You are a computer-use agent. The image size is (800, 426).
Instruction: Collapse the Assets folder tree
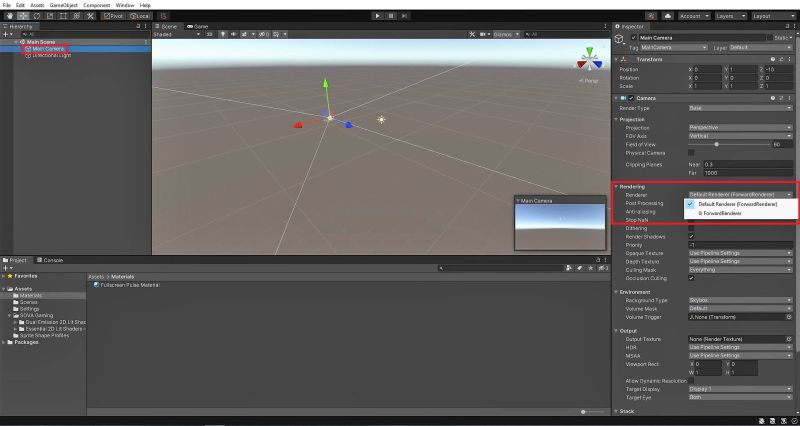coord(4,289)
